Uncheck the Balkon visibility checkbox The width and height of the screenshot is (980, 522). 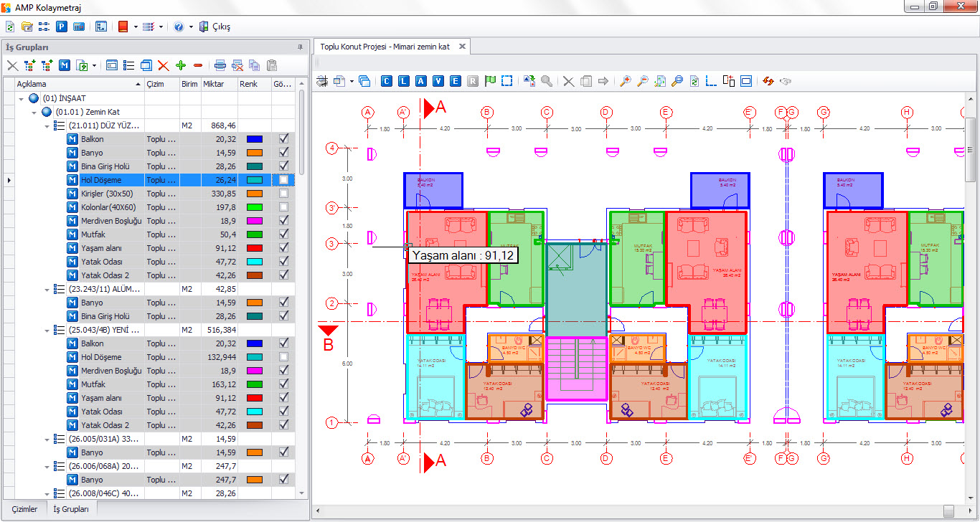click(x=284, y=139)
